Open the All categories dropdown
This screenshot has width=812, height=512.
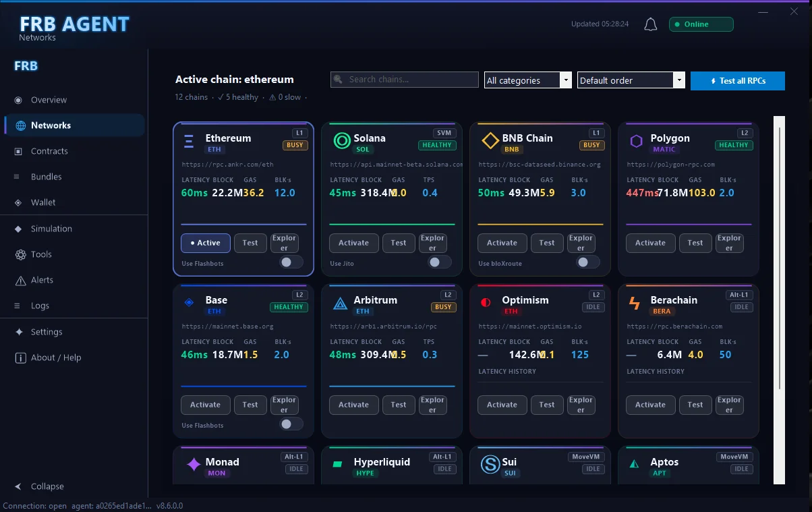[528, 80]
